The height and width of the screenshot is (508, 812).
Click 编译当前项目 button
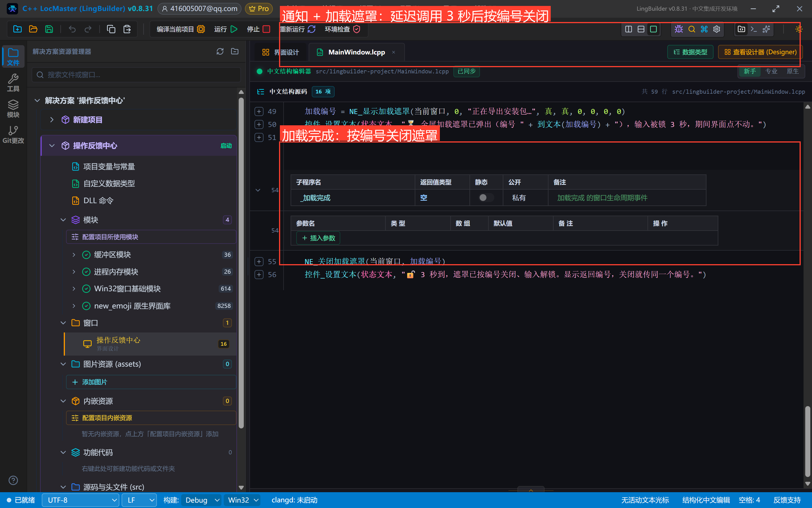(181, 29)
